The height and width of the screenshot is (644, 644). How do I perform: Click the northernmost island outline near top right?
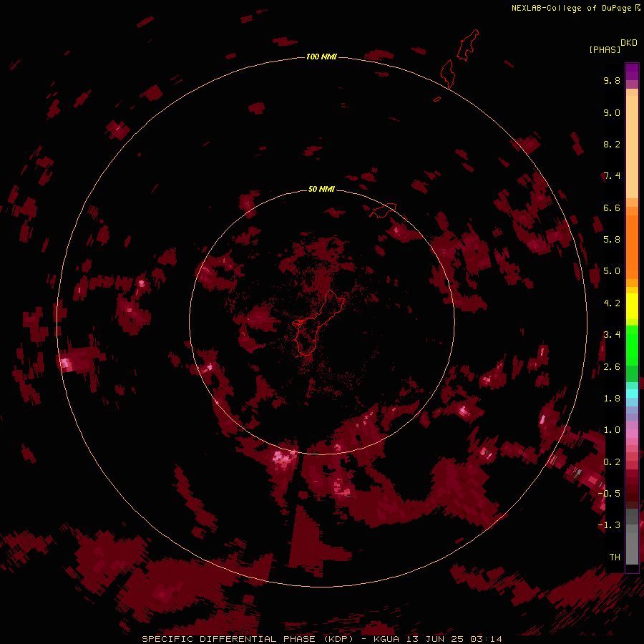(x=468, y=45)
